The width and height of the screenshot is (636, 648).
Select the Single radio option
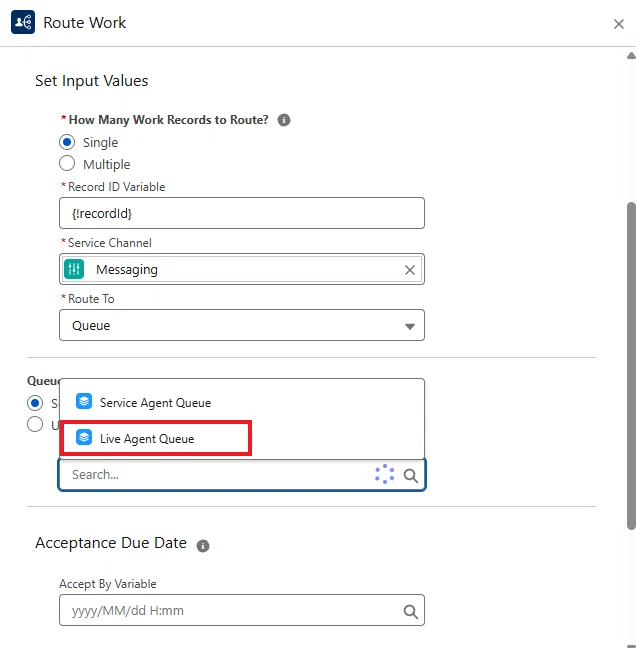(x=67, y=142)
